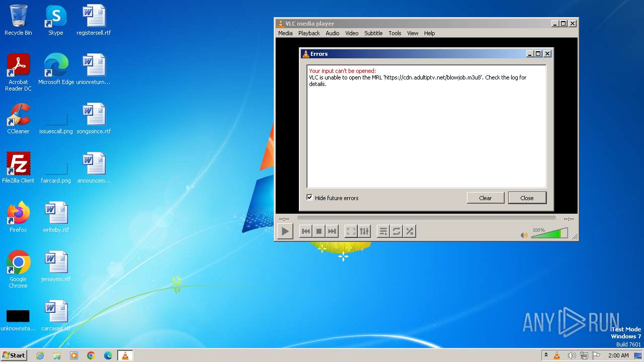Select writeby.rtf file on desktop
The width and height of the screenshot is (644, 362).
56,217
